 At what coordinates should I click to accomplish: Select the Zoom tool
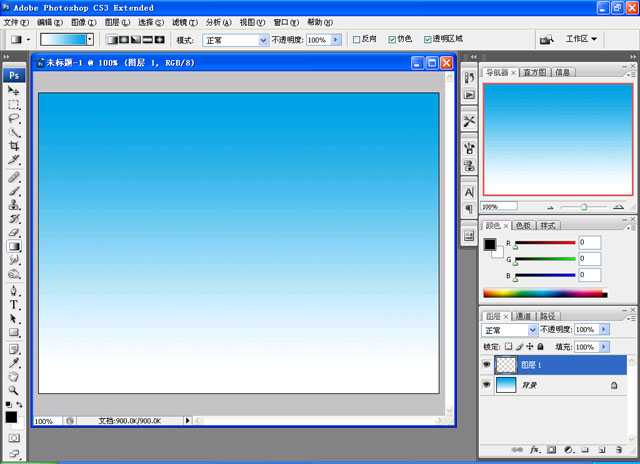click(x=13, y=391)
